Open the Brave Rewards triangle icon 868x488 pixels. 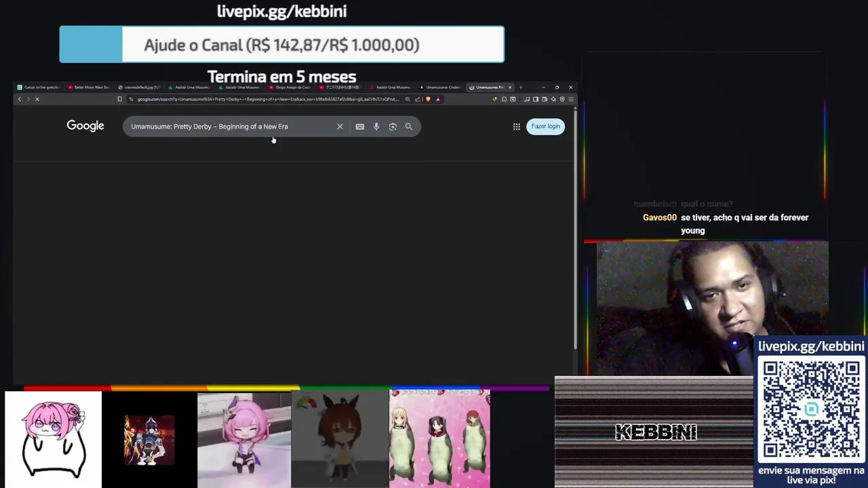coord(438,99)
